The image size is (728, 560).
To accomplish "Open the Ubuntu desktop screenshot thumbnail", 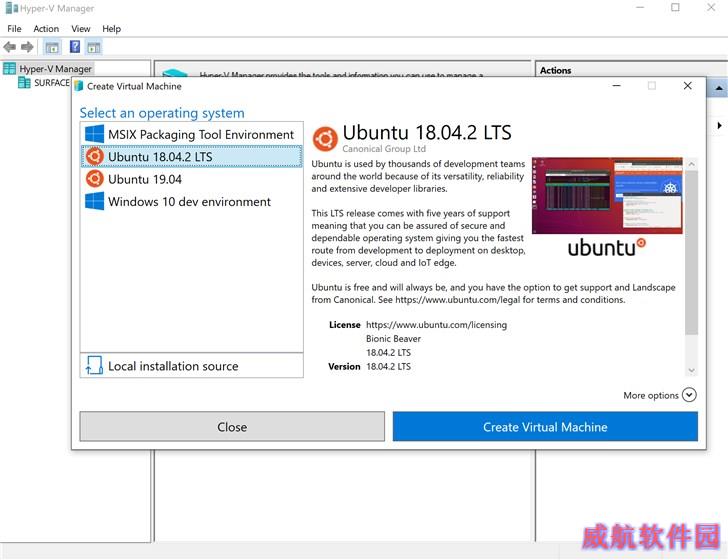I will point(607,195).
